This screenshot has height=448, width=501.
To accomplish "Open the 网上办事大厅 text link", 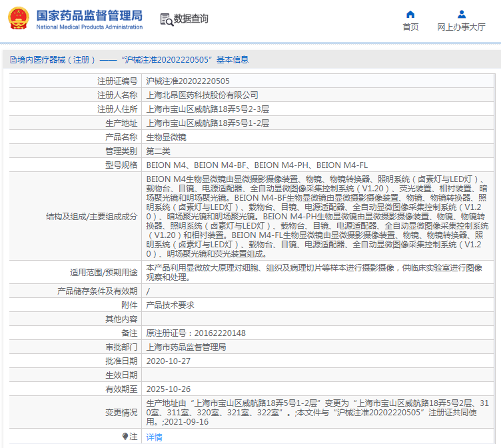I will click(461, 27).
